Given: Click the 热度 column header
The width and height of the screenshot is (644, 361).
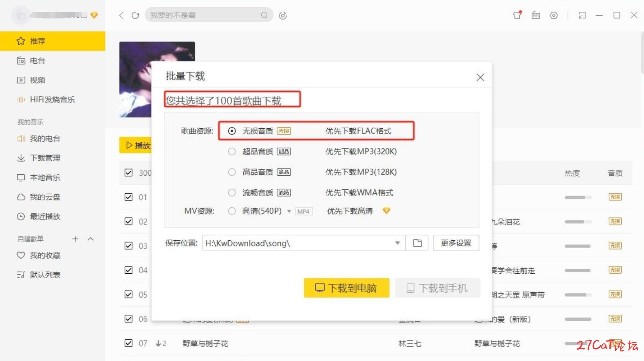Looking at the screenshot, I should pyautogui.click(x=572, y=173).
